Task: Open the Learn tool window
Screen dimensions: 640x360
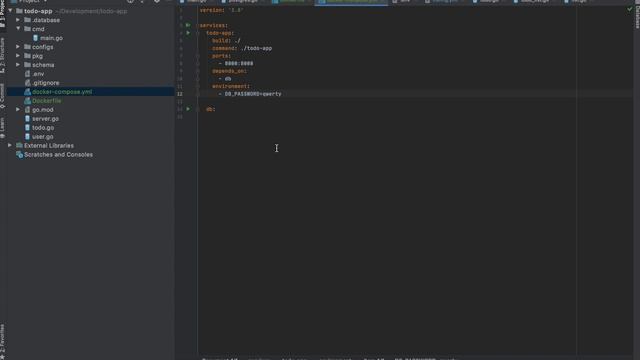Action: 2,128
